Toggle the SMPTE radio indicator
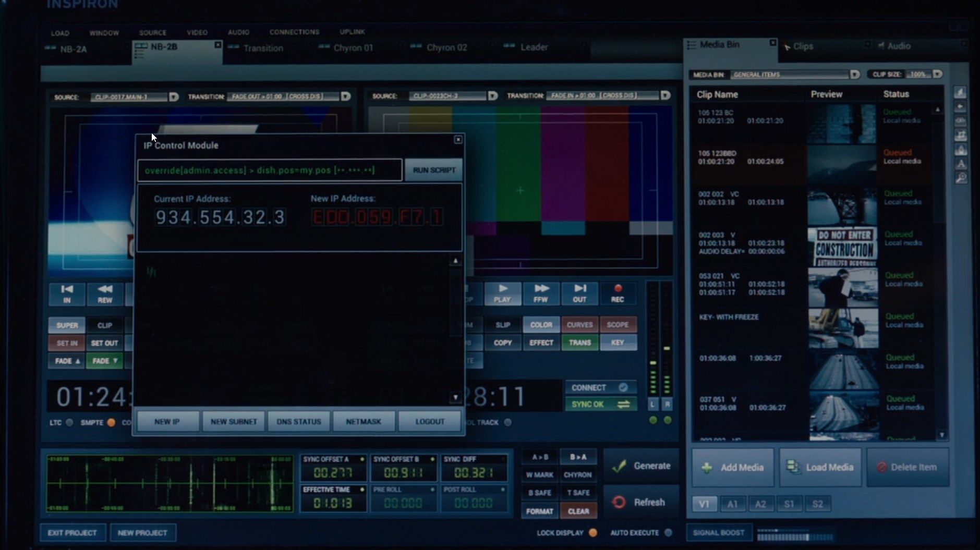Image resolution: width=980 pixels, height=550 pixels. pyautogui.click(x=111, y=422)
